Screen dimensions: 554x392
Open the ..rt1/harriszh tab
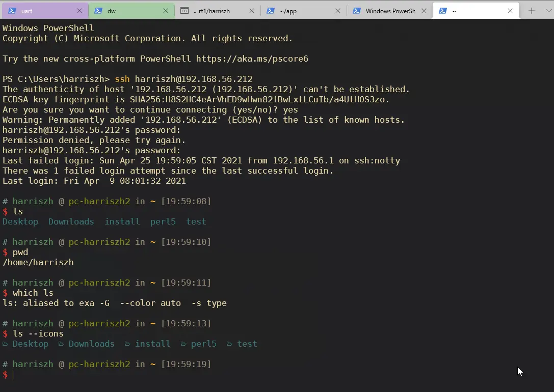(x=217, y=11)
